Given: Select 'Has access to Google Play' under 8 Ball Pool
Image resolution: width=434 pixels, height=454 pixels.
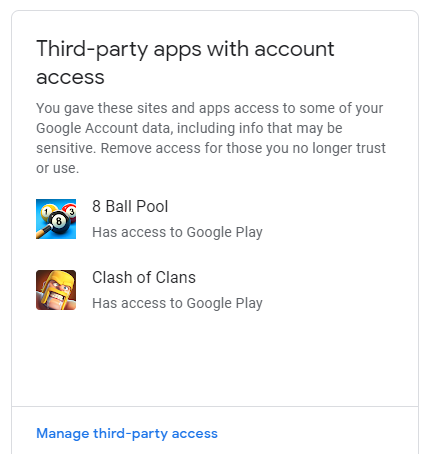Looking at the screenshot, I should pos(177,232).
